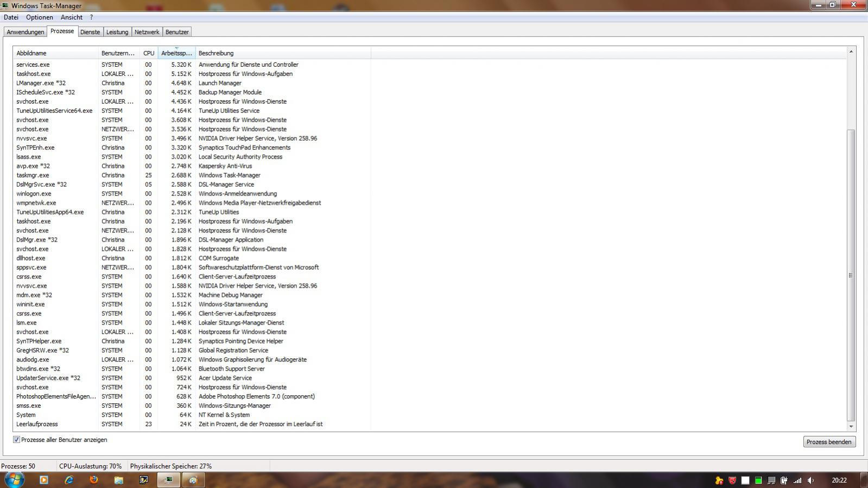Click the green CPU meter tray icon
The height and width of the screenshot is (488, 868).
coord(758,480)
